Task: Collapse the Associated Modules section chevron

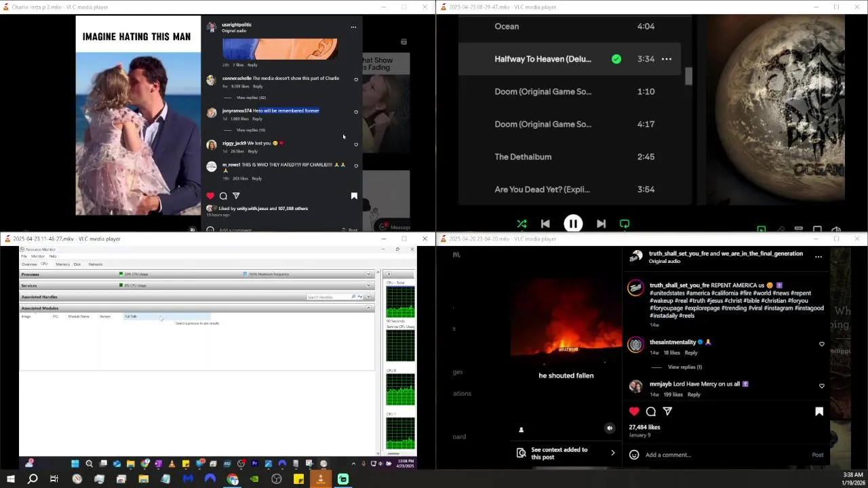Action: point(369,308)
